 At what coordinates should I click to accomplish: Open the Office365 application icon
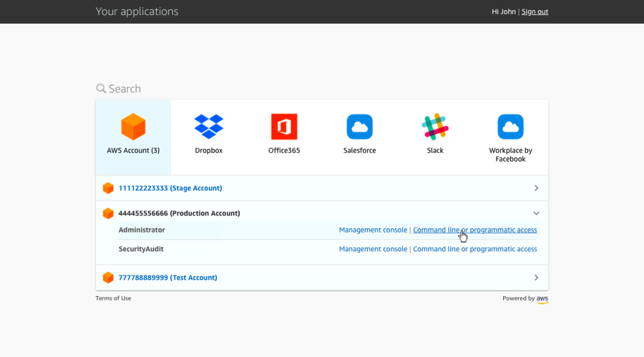pyautogui.click(x=284, y=126)
